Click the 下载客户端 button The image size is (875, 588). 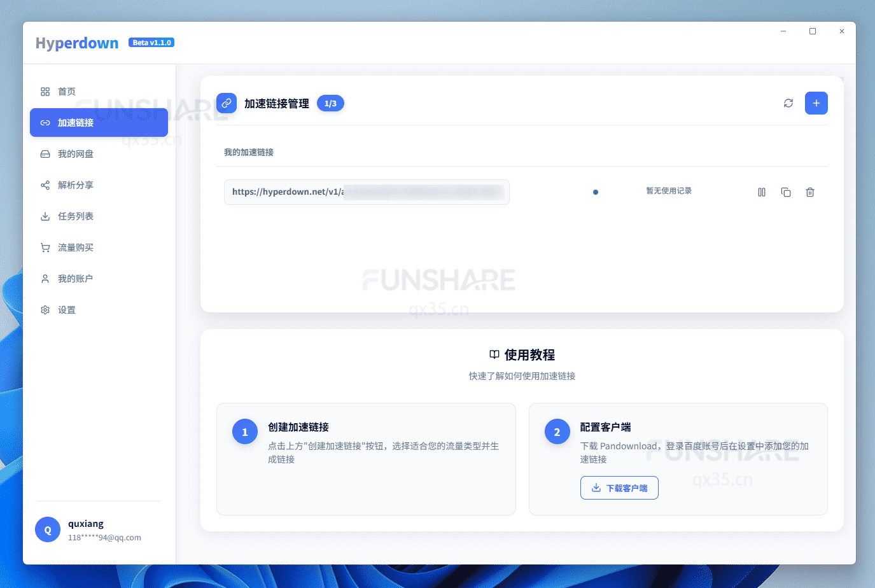(619, 488)
